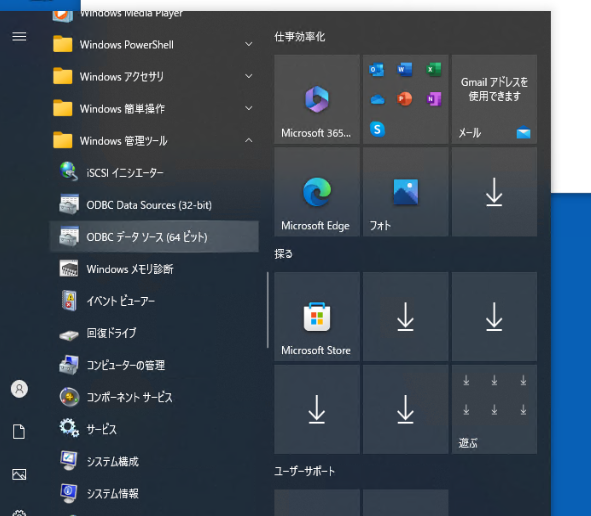Open the Documents sidebar icon
The height and width of the screenshot is (516, 591).
[x=19, y=432]
